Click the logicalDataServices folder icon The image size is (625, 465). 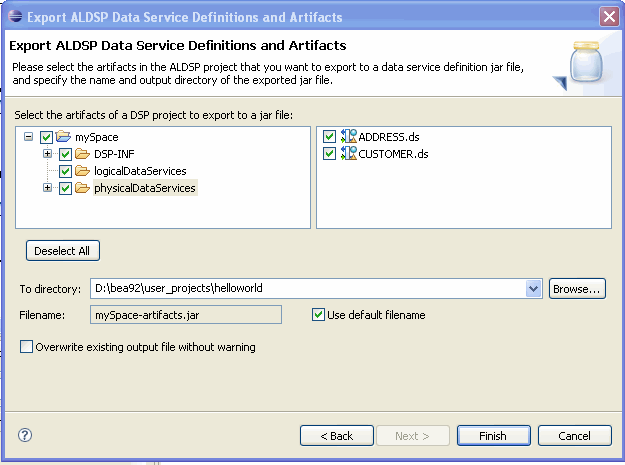(x=83, y=171)
